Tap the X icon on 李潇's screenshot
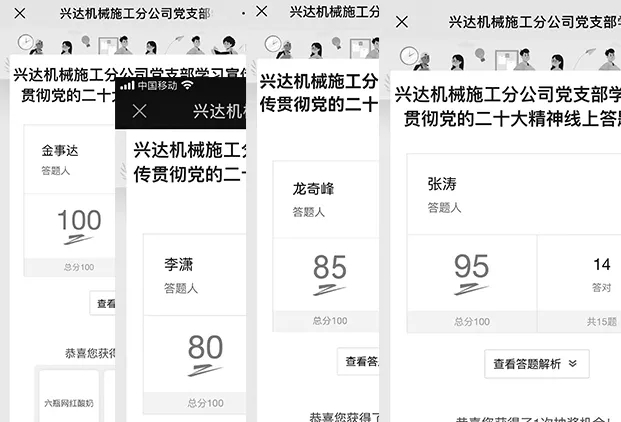The height and width of the screenshot is (422, 621). [140, 112]
